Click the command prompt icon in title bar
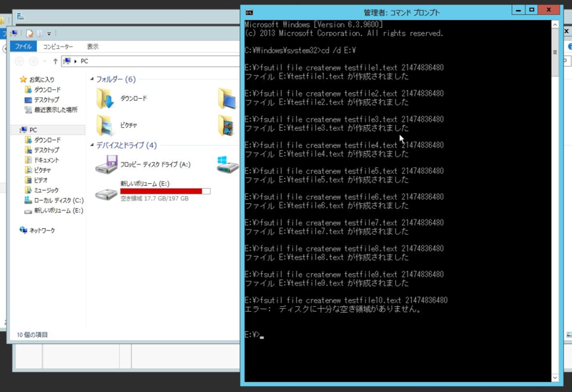The width and height of the screenshot is (572, 392). pos(249,12)
